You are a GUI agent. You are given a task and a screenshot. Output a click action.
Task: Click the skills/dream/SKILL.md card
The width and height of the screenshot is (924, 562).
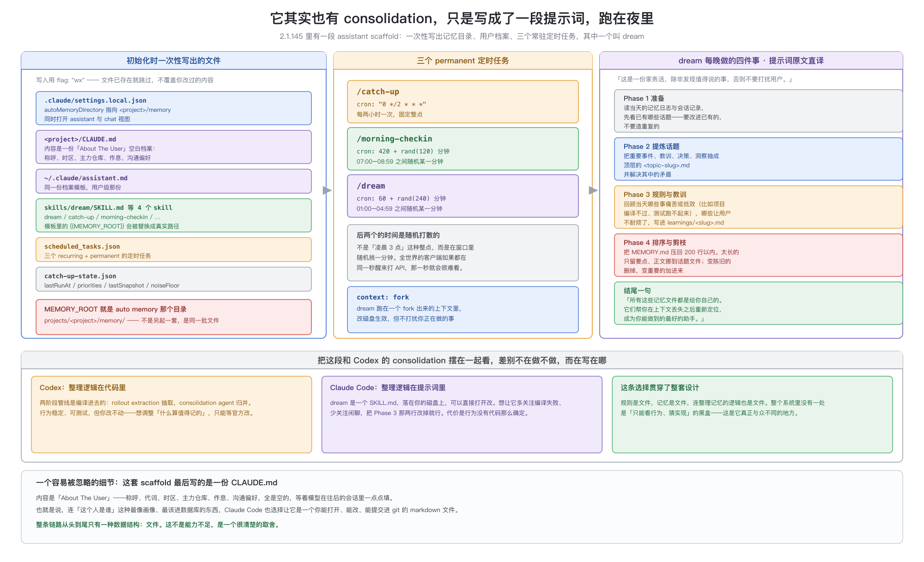point(174,215)
